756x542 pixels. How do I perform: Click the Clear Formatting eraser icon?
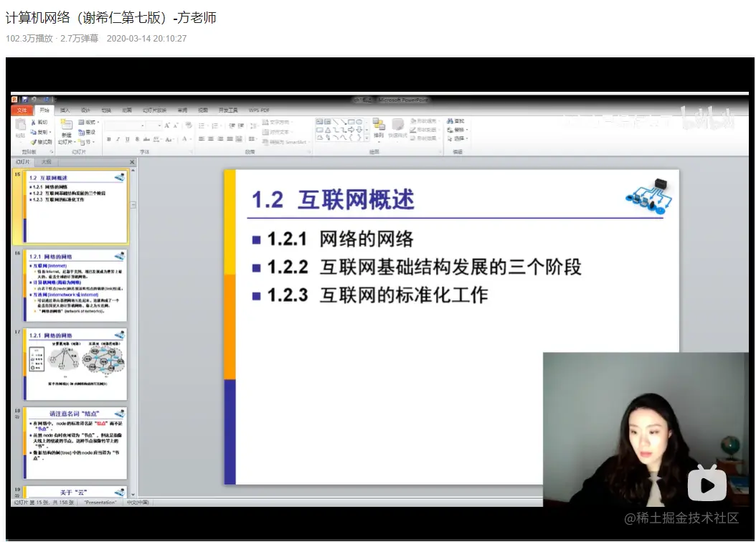(189, 125)
